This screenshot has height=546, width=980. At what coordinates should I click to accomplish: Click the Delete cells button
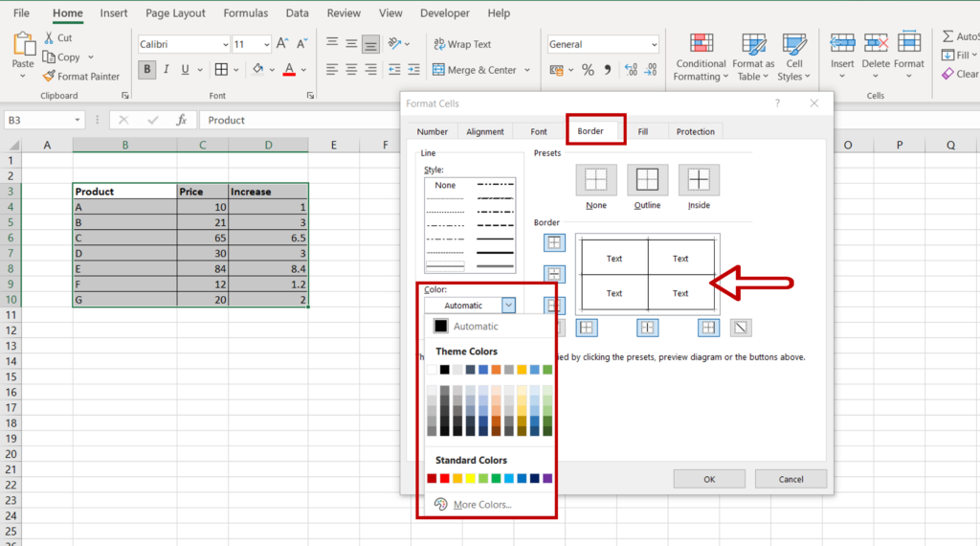[x=876, y=55]
